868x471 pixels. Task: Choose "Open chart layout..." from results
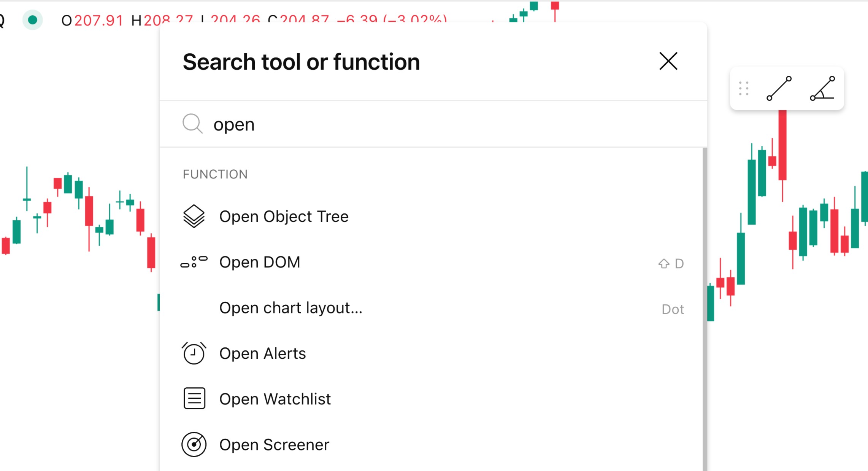(291, 308)
